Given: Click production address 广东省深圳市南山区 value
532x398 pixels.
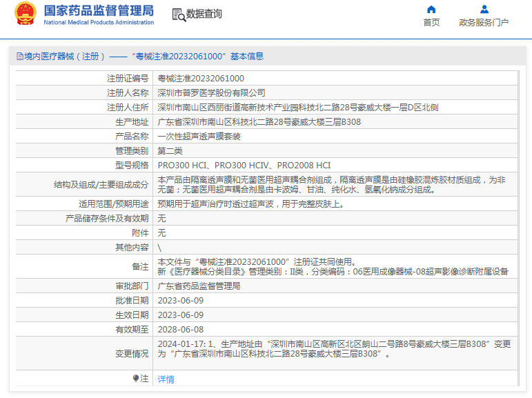Looking at the screenshot, I should [259, 122].
